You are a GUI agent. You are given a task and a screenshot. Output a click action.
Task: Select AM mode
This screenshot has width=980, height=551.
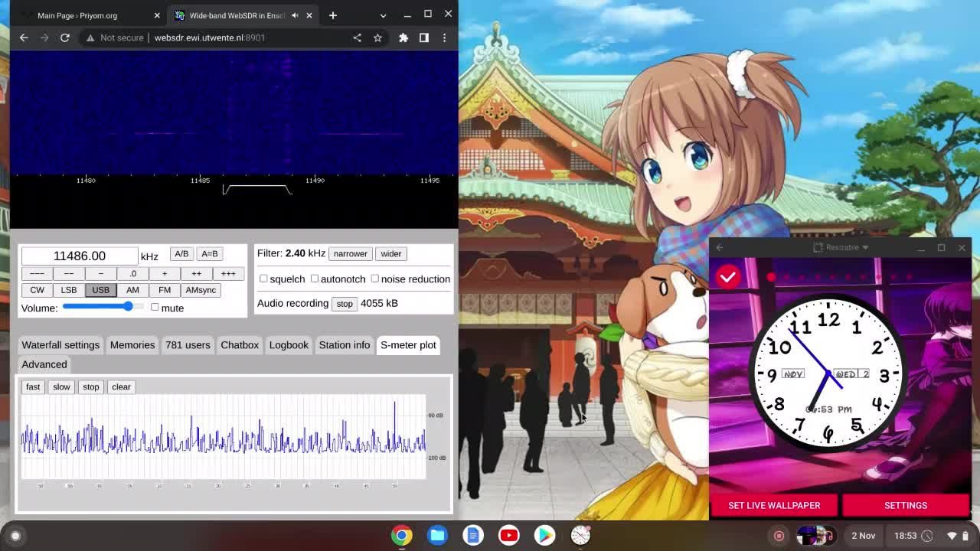click(132, 290)
